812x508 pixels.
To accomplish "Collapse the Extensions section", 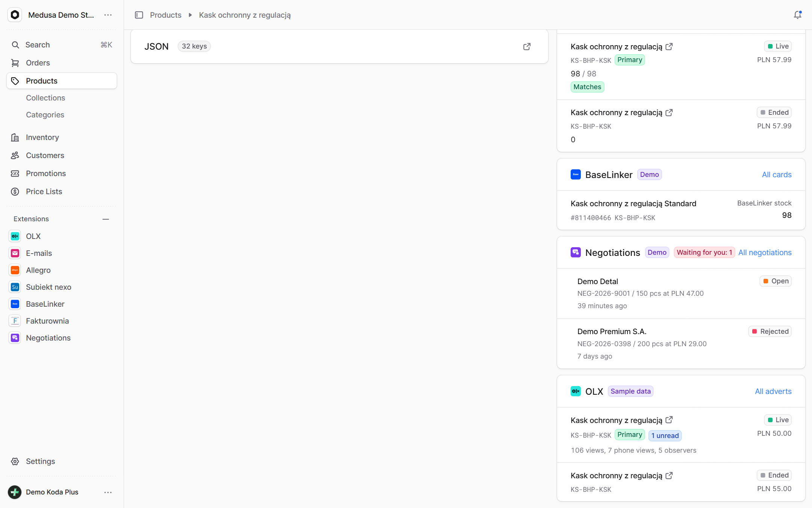I will tap(106, 219).
